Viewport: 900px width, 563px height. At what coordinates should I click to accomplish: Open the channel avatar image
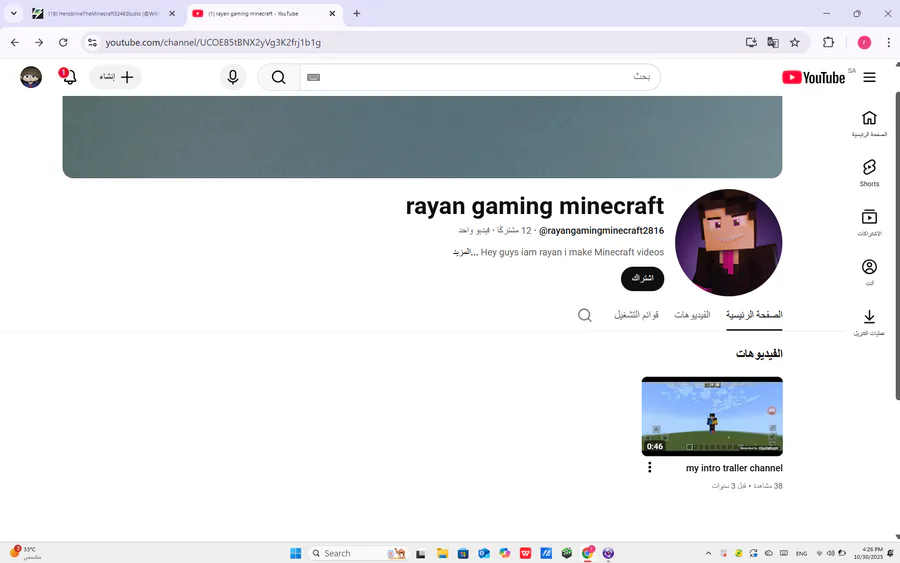pos(728,243)
